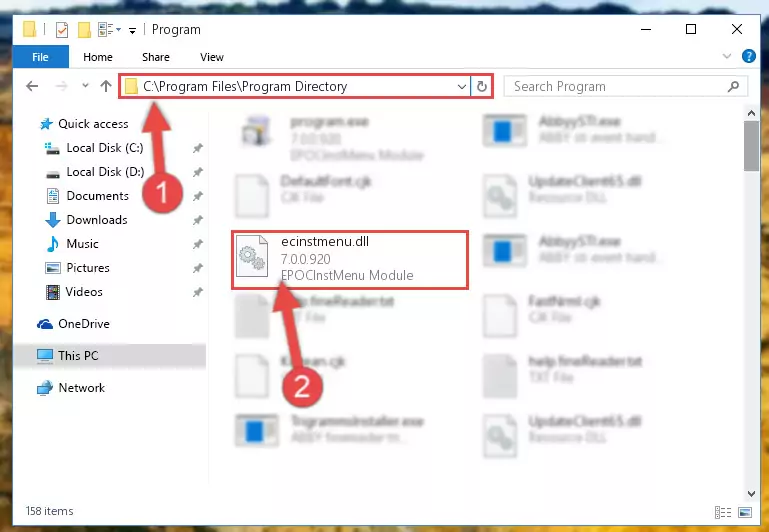
Task: Click the title bar folder icon
Action: (x=29, y=29)
